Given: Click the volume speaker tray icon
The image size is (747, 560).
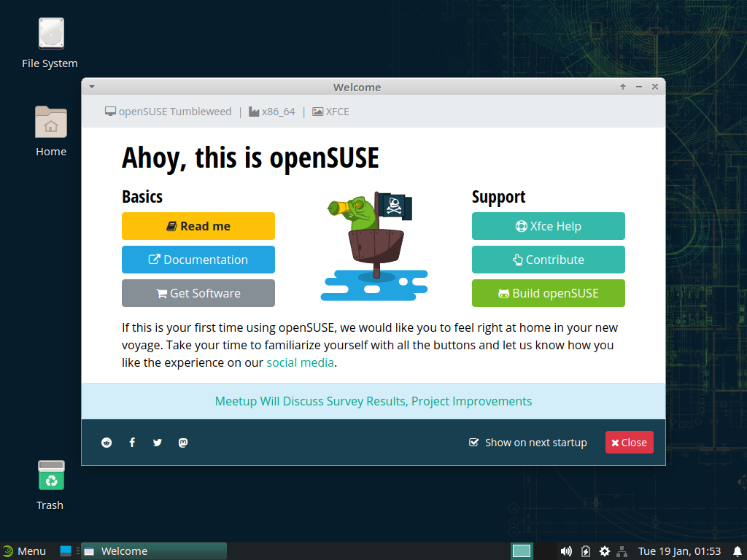Looking at the screenshot, I should point(566,551).
